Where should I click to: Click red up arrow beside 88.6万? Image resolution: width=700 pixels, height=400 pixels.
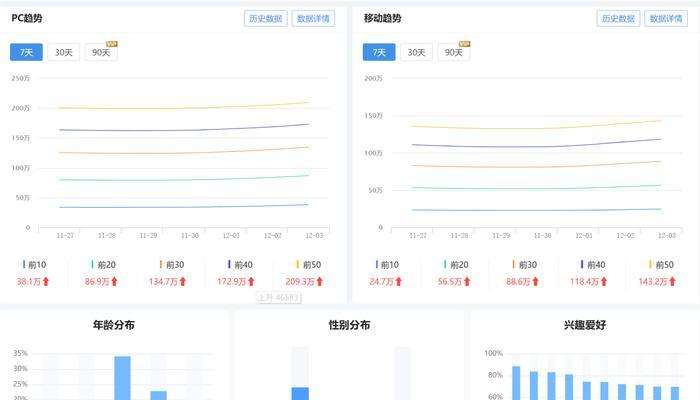click(x=535, y=282)
